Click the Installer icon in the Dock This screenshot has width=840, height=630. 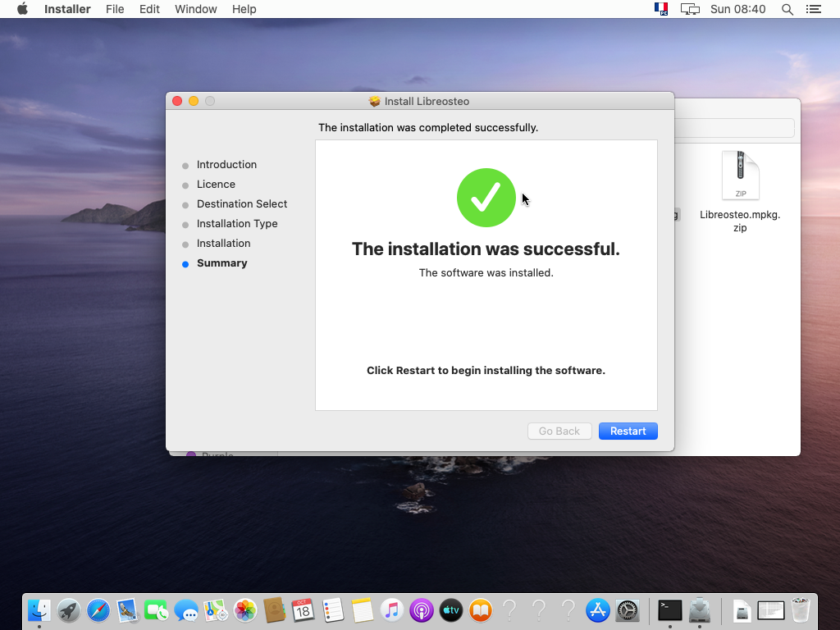(x=699, y=610)
